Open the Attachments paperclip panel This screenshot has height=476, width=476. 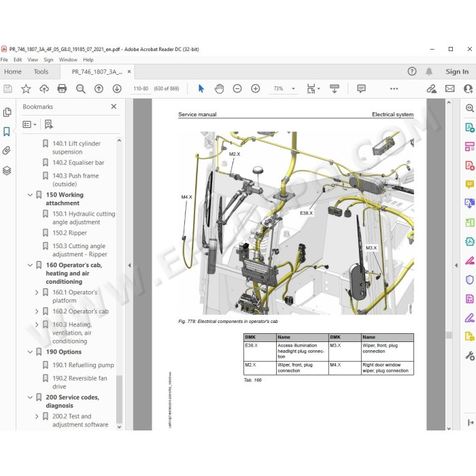tap(7, 150)
